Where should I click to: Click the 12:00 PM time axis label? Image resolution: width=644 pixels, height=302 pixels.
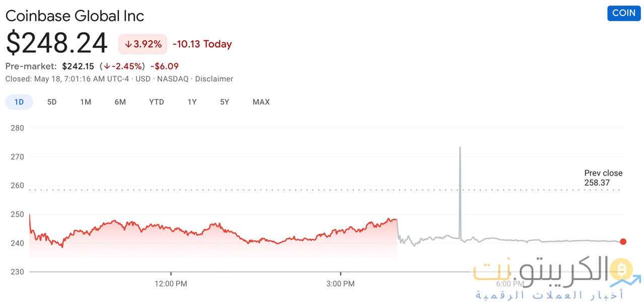click(x=171, y=284)
